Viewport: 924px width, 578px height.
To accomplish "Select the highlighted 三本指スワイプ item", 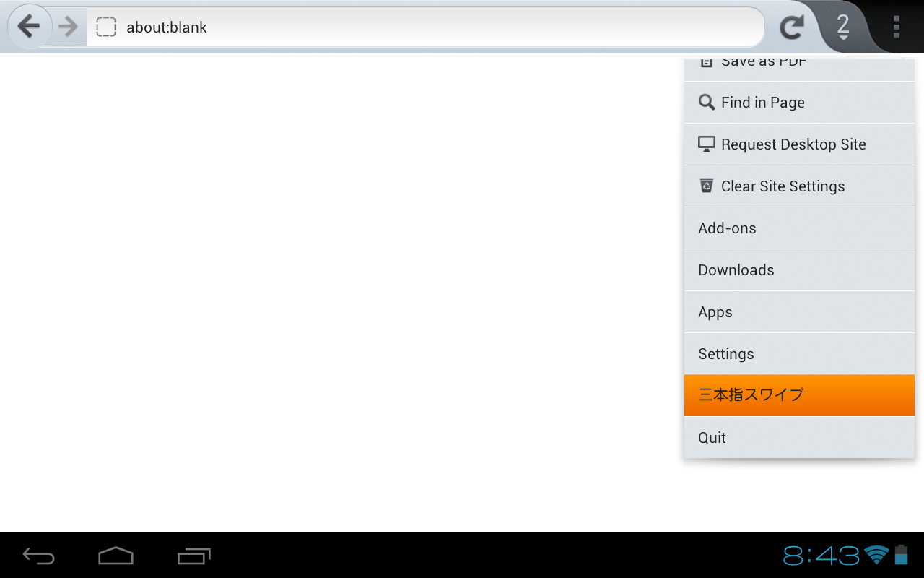I will coord(799,395).
